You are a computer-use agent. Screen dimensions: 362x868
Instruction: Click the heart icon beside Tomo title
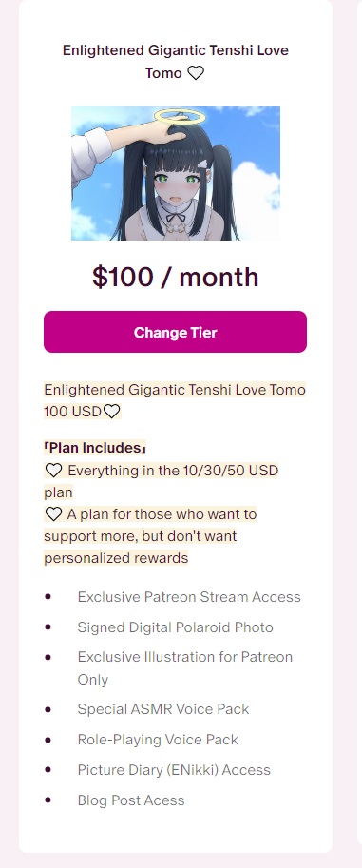(x=196, y=73)
